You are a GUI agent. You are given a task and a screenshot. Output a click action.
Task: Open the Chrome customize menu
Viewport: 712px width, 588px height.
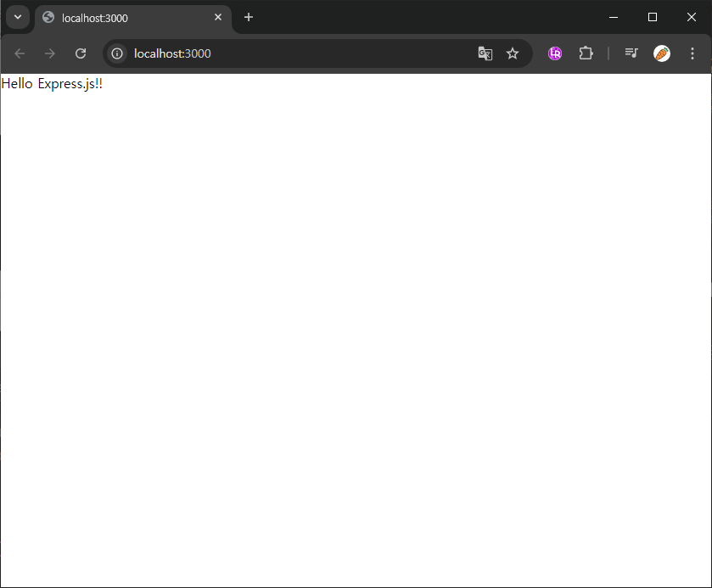coord(692,53)
